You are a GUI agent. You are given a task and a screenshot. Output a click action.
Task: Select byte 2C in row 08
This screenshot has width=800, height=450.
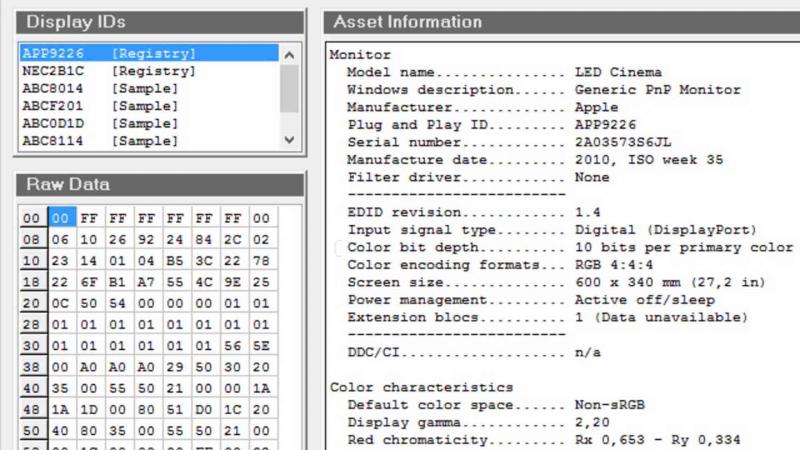233,239
